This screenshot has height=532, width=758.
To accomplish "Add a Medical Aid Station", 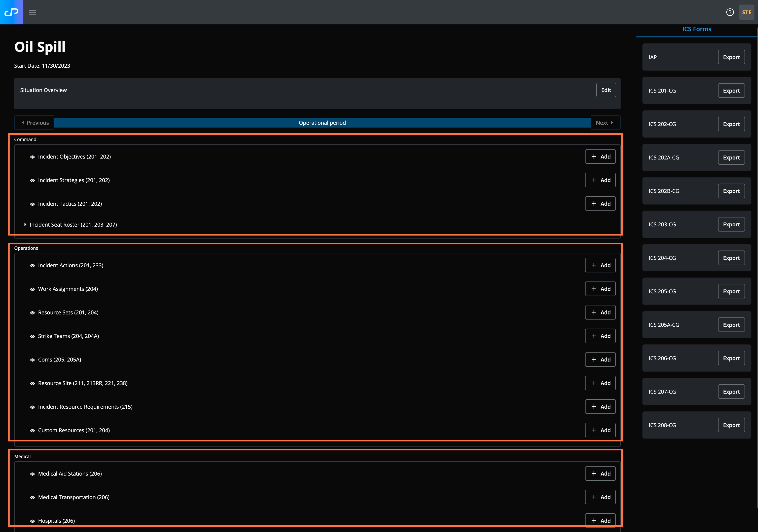I will 600,474.
